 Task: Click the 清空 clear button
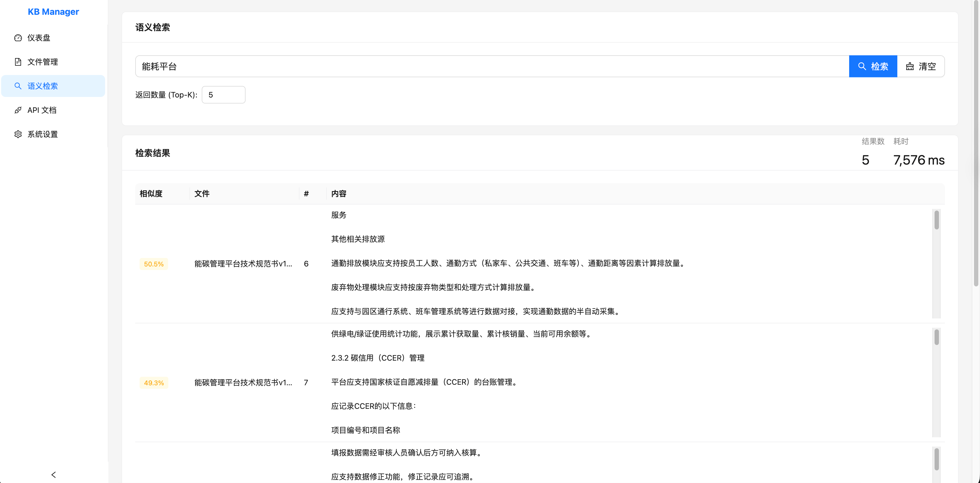pyautogui.click(x=921, y=66)
